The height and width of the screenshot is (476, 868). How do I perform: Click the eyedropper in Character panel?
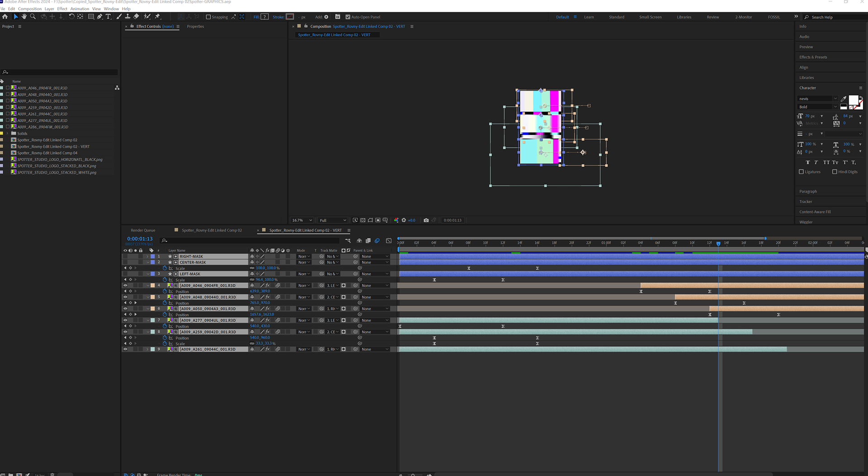click(844, 99)
